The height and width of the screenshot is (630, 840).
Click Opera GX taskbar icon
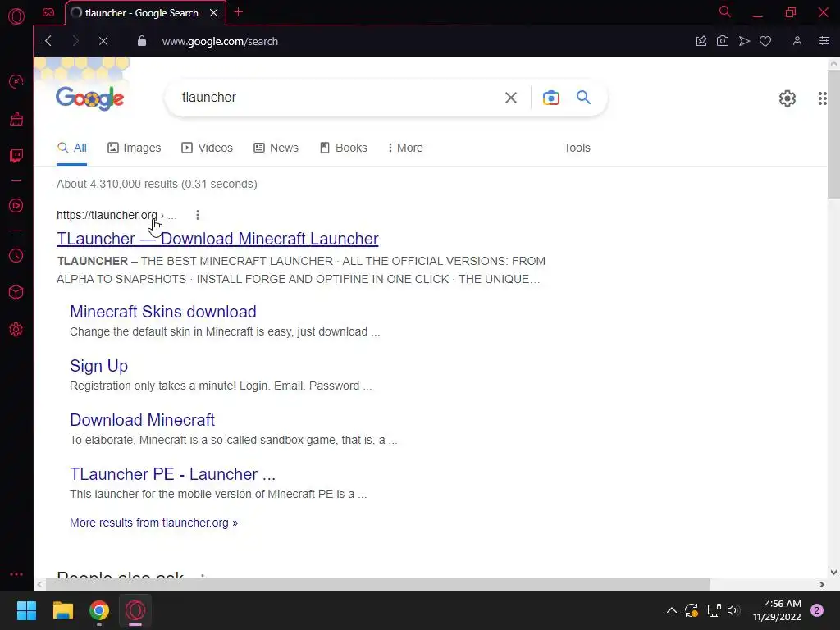135,610
